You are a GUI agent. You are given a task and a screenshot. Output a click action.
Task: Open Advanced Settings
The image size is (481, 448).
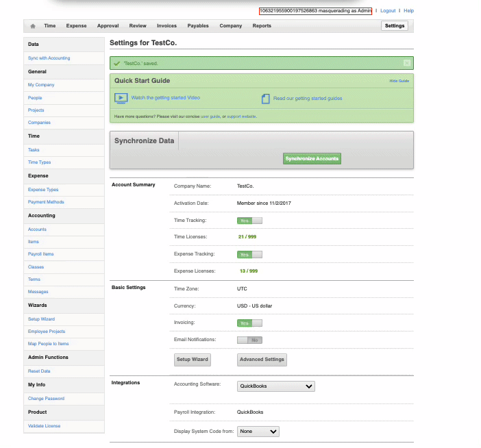click(262, 360)
